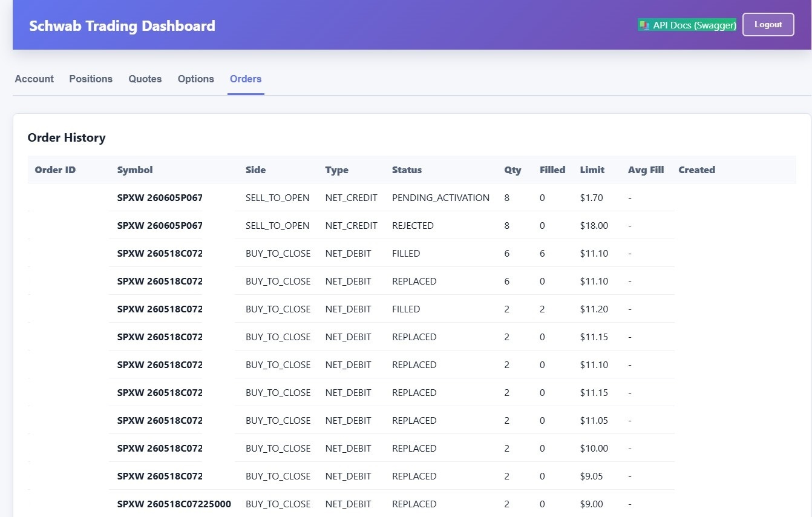Click filled count 2 in the $11.20 row

coord(542,309)
